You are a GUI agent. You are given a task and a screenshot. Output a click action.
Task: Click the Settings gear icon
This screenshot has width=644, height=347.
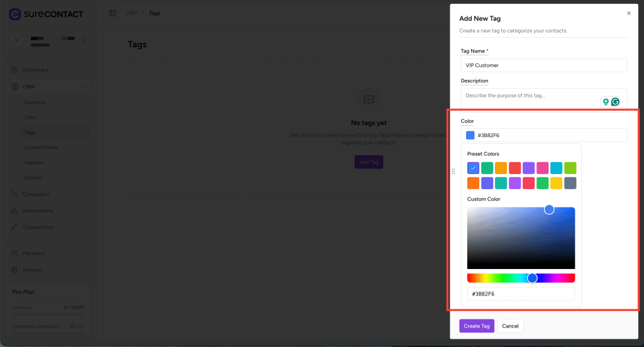coord(14,270)
